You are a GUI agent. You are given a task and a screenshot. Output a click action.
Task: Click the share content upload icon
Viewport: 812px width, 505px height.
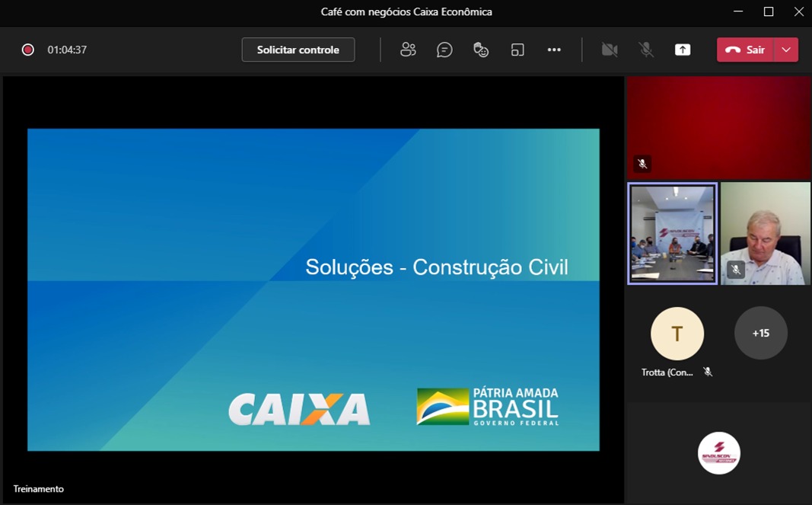(683, 50)
